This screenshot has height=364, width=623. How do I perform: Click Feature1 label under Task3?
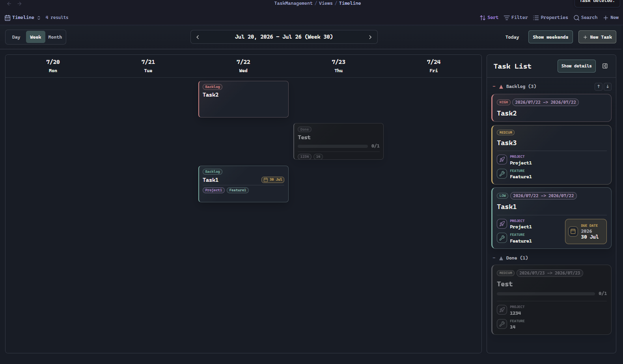[x=521, y=177]
